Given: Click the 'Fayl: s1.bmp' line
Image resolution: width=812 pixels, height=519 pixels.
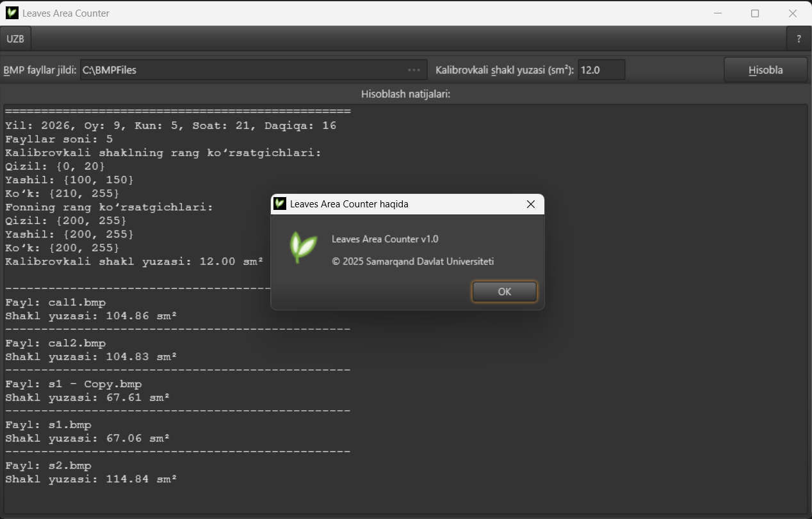Looking at the screenshot, I should (x=48, y=425).
